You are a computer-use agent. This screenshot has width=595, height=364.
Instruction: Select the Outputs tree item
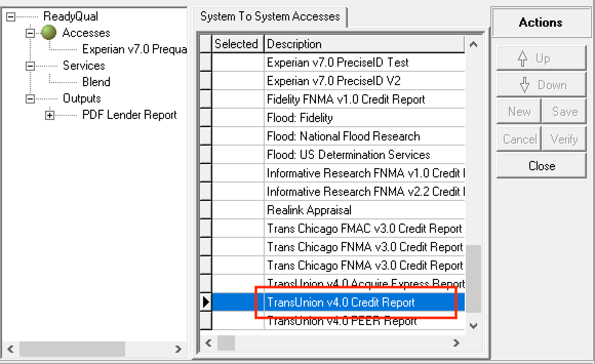(82, 98)
